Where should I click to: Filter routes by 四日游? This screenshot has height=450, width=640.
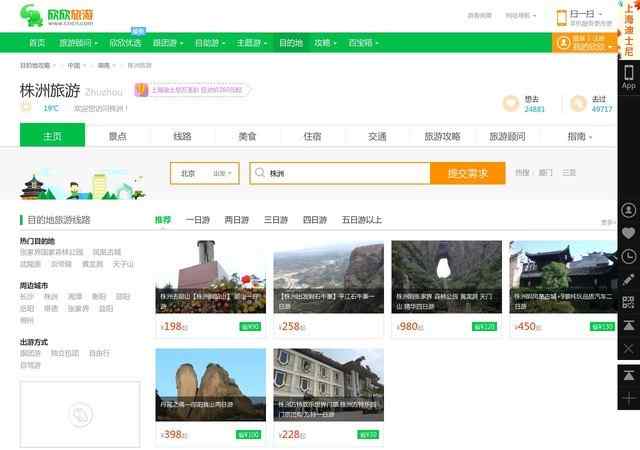pyautogui.click(x=315, y=220)
